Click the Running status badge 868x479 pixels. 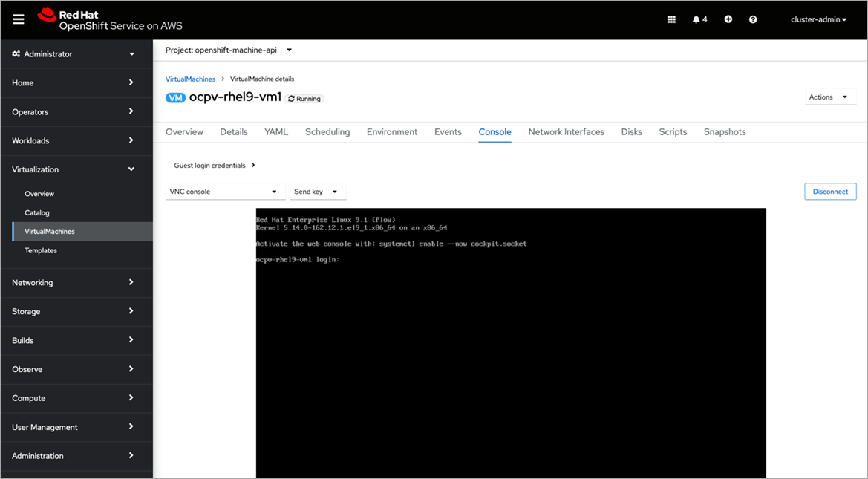[304, 99]
